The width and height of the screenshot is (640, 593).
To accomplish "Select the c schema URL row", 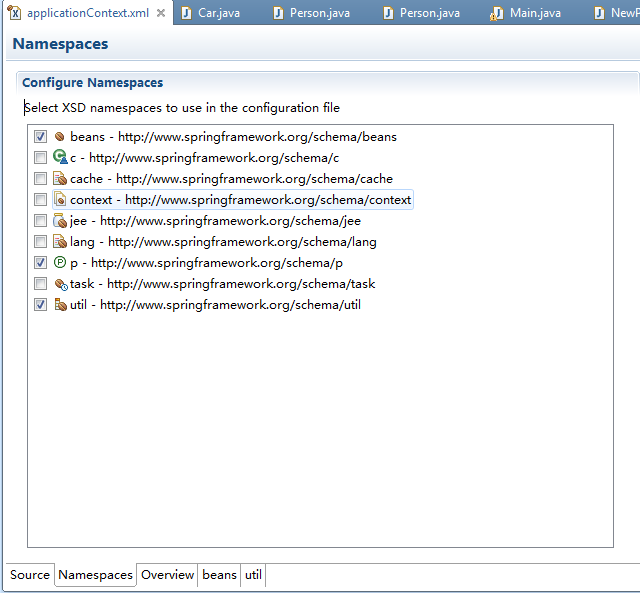I will pyautogui.click(x=204, y=158).
